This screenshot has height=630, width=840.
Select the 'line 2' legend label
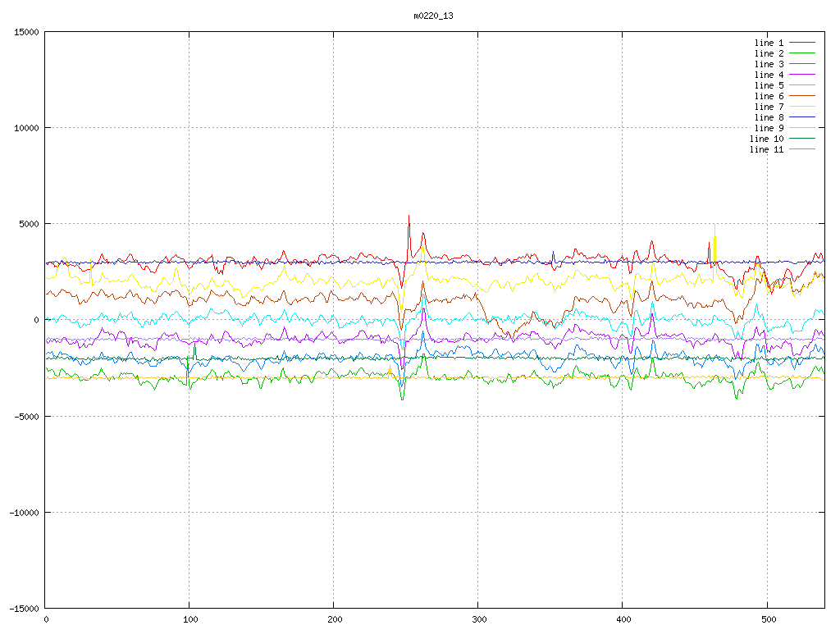[769, 53]
